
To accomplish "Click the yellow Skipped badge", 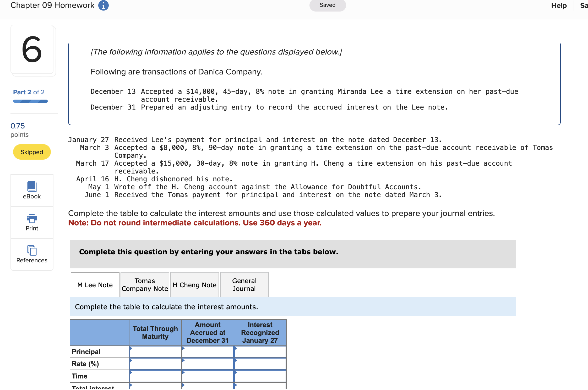I will 32,152.
